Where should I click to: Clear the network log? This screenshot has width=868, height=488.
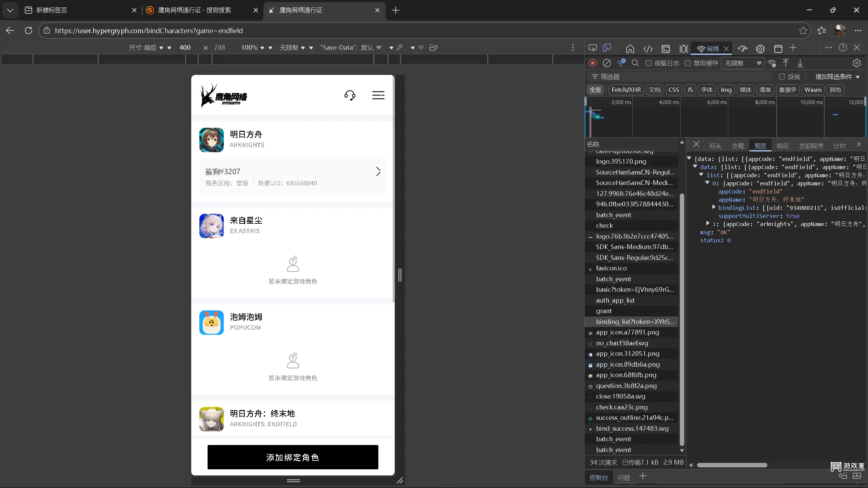click(x=607, y=63)
